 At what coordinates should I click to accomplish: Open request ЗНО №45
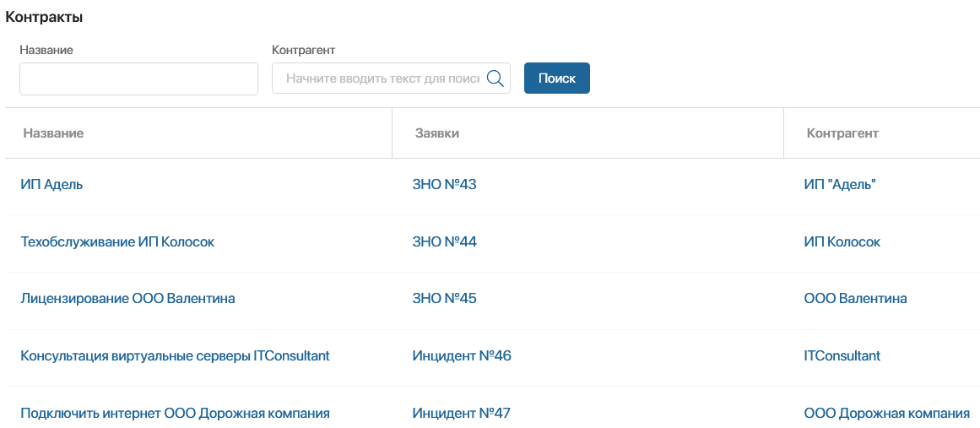pyautogui.click(x=444, y=299)
